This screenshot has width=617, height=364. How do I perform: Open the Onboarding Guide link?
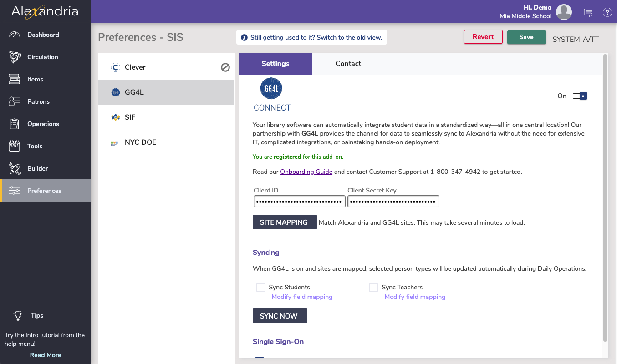306,172
